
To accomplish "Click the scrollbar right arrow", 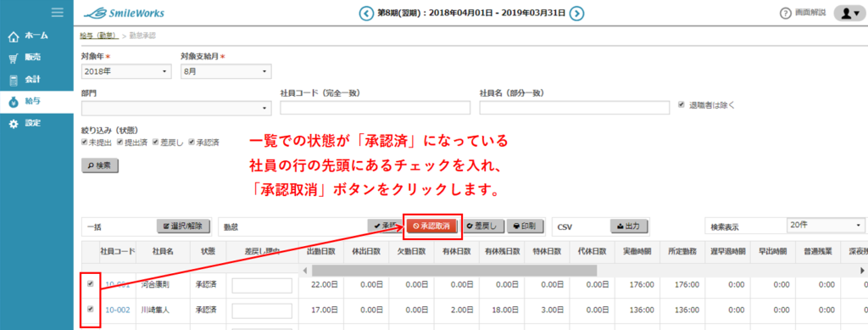I will [862, 271].
